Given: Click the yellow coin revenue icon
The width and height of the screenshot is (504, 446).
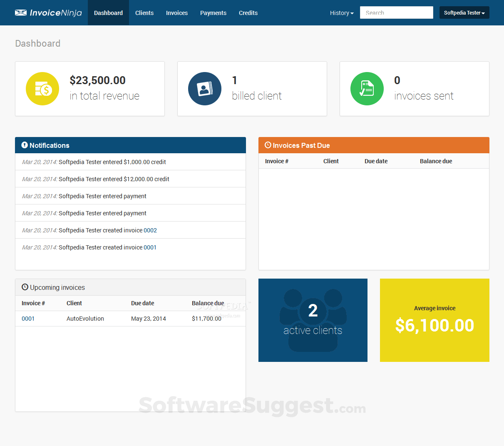Looking at the screenshot, I should [x=42, y=88].
